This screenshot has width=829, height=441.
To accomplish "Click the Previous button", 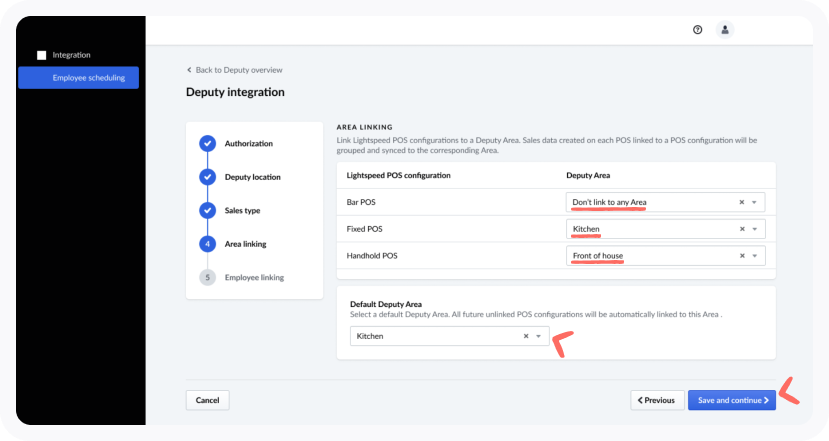I will click(x=657, y=400).
